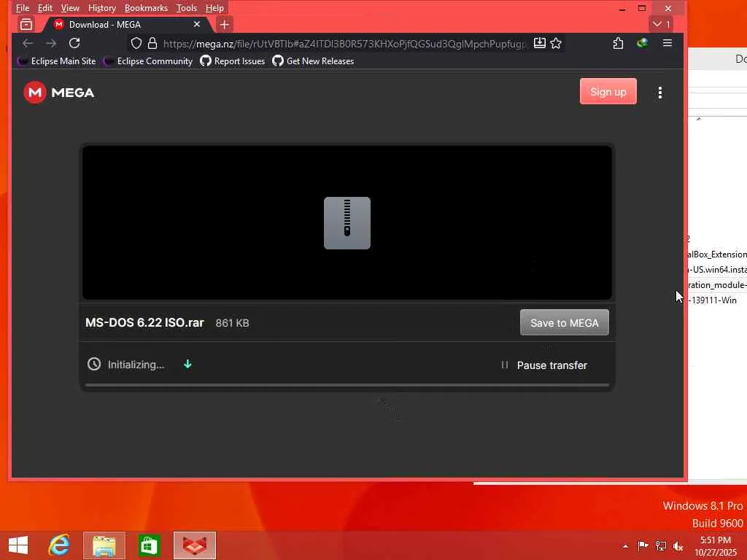This screenshot has height=560, width=747.
Task: Click the muted volume tray icon
Action: click(678, 545)
